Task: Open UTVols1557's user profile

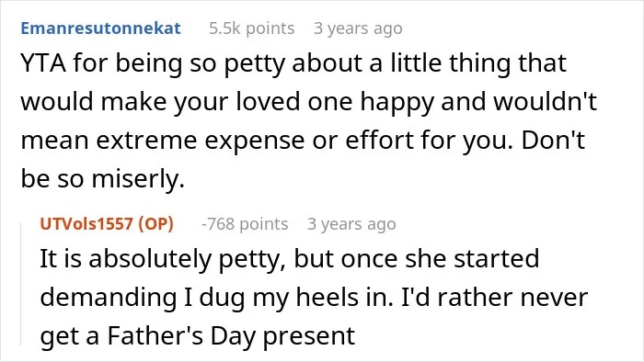Action: (x=86, y=224)
